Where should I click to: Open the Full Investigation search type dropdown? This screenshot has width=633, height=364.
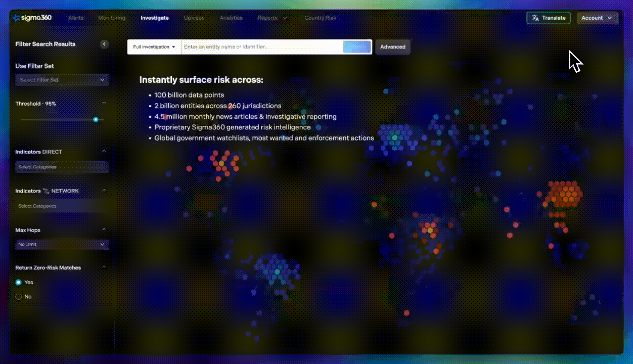[154, 47]
